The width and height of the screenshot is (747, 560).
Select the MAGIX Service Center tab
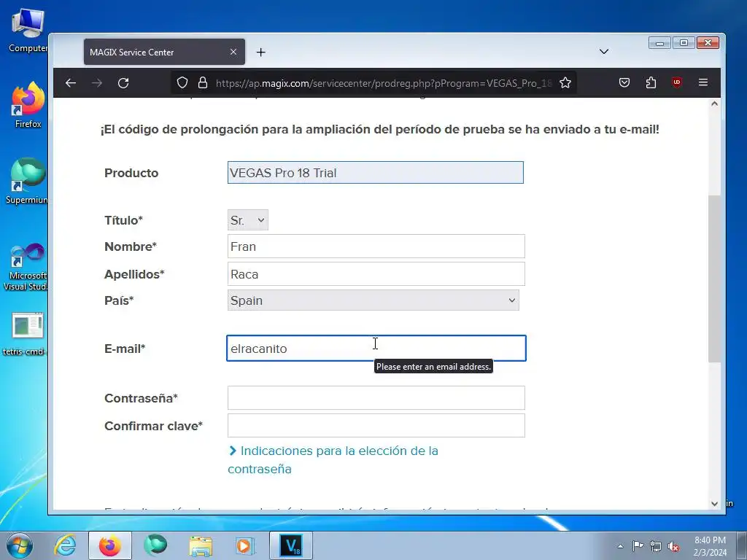click(x=164, y=52)
